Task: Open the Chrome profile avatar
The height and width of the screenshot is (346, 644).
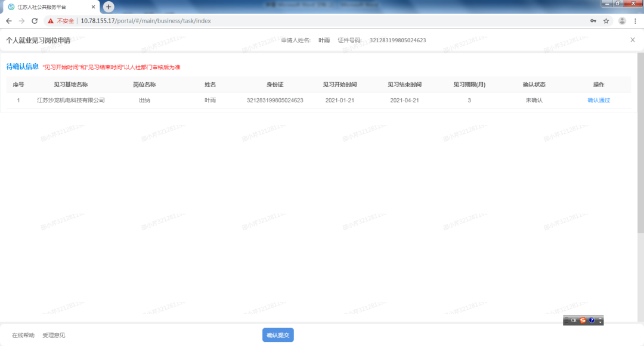Action: (x=622, y=21)
